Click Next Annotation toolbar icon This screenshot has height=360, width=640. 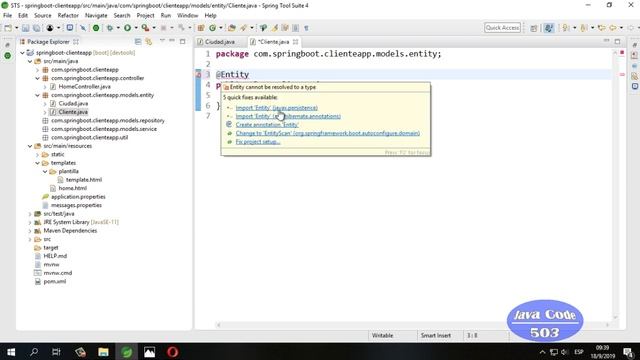pos(566,28)
